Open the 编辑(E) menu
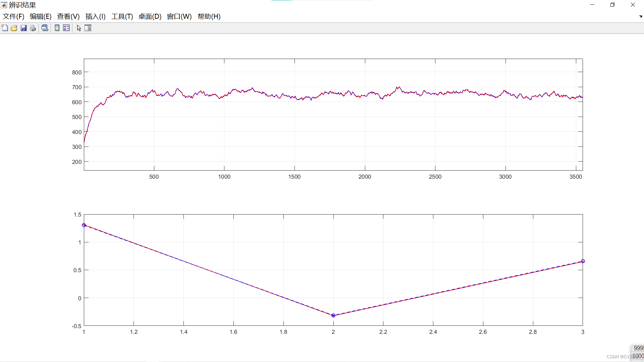This screenshot has width=644, height=362. [40, 16]
